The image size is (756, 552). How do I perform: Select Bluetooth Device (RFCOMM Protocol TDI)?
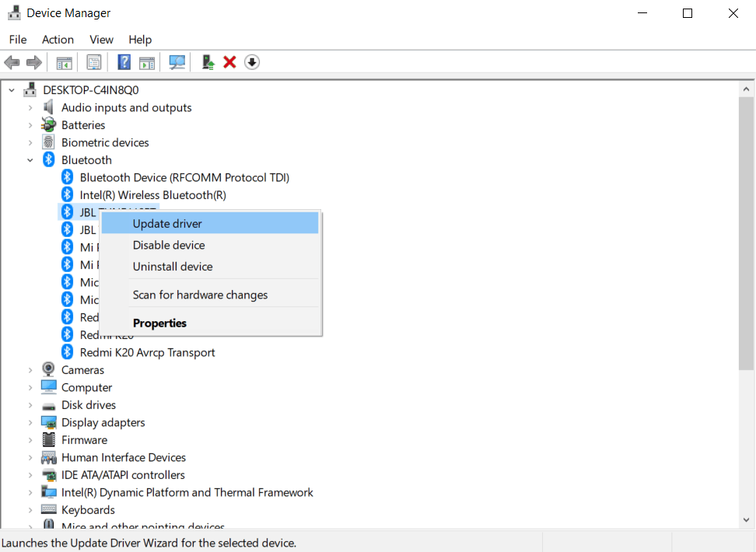(x=184, y=177)
